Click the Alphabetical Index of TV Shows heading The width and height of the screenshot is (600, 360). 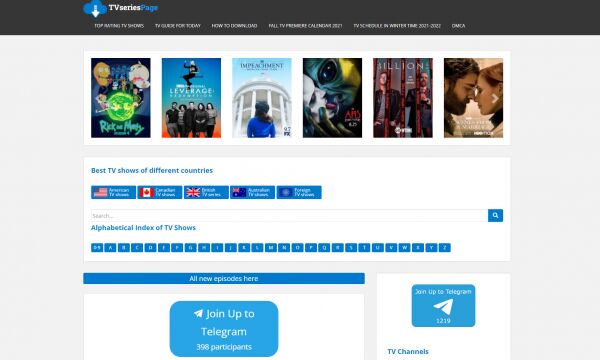[143, 228]
